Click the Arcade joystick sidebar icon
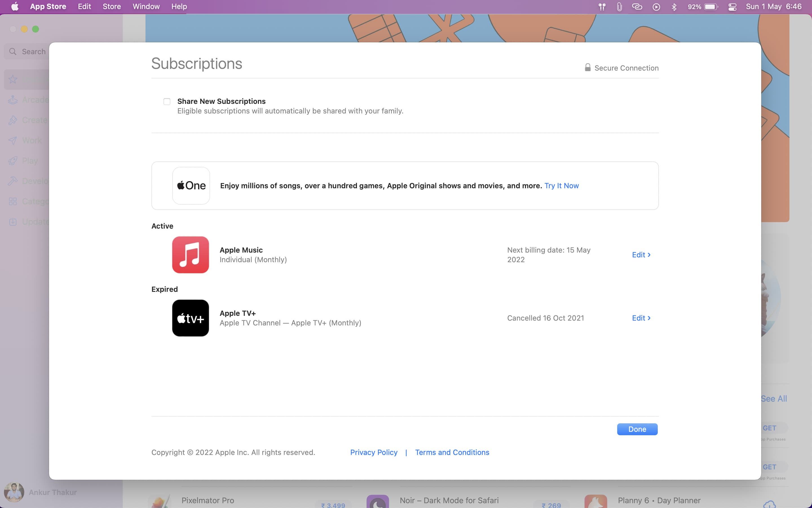The image size is (812, 508). tap(13, 100)
